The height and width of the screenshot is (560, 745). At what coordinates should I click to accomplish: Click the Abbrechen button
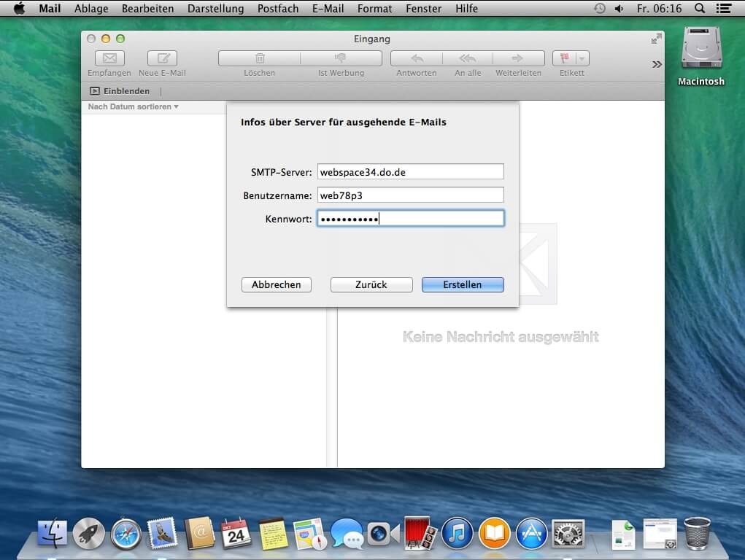pyautogui.click(x=277, y=284)
